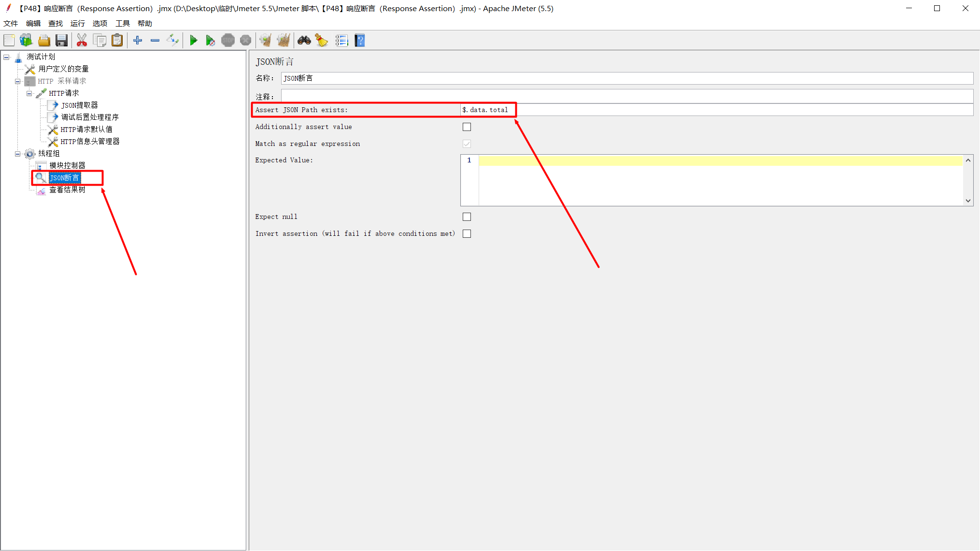Click the Cut scissors icon
Image resolution: width=980 pixels, height=551 pixels.
pyautogui.click(x=82, y=41)
